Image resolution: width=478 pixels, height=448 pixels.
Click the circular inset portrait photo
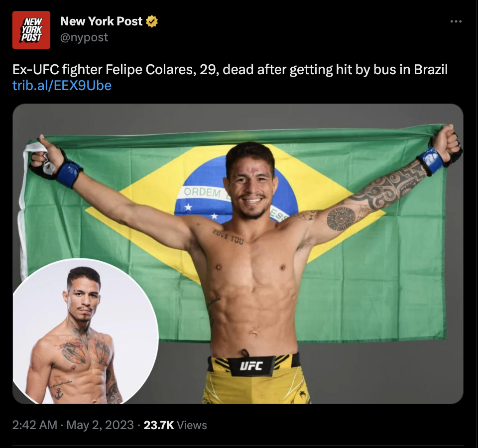pyautogui.click(x=85, y=331)
